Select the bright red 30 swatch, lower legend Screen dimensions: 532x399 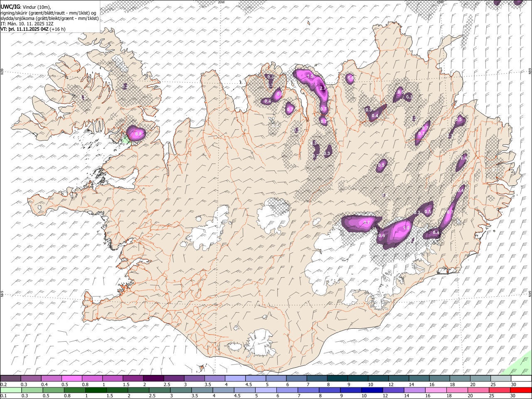[521, 390]
